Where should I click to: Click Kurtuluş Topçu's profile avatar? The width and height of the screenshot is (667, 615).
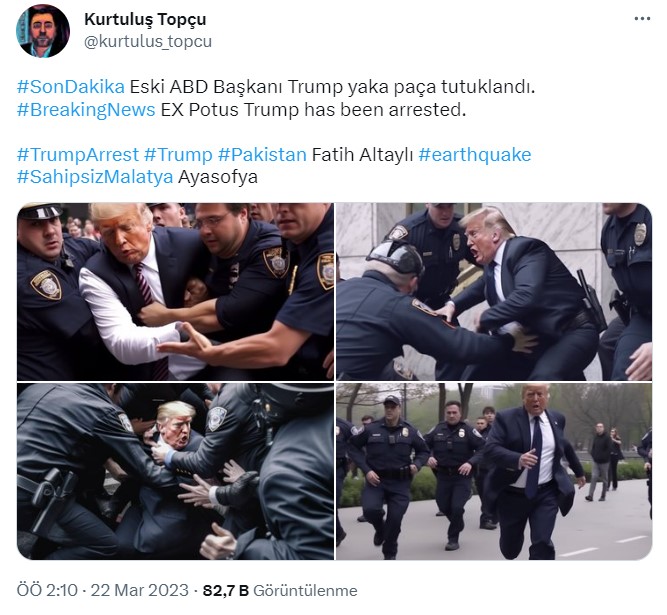click(43, 31)
